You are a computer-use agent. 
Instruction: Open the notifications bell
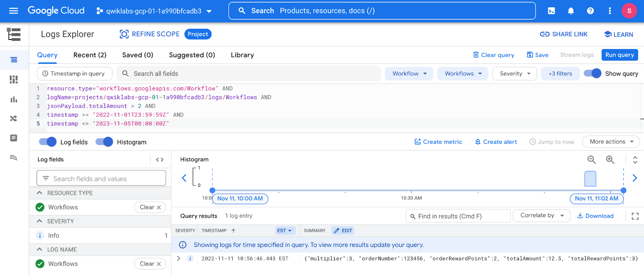(571, 11)
